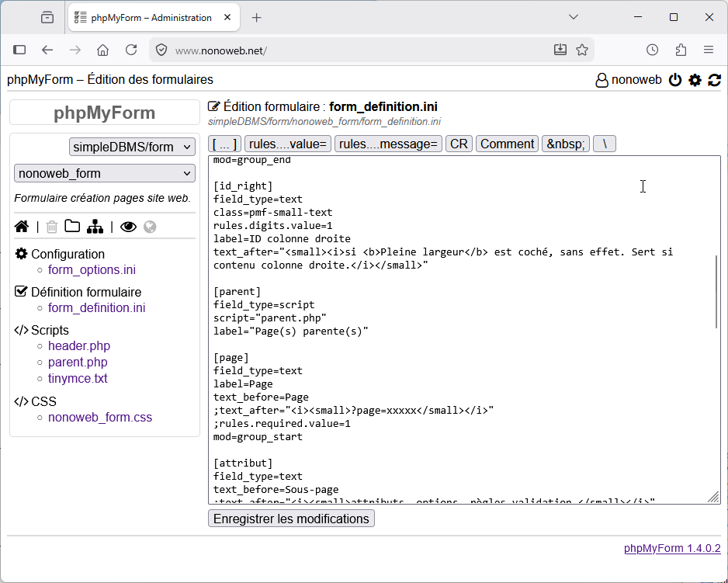Click the nonoweb username text
The image size is (728, 583).
pos(636,79)
